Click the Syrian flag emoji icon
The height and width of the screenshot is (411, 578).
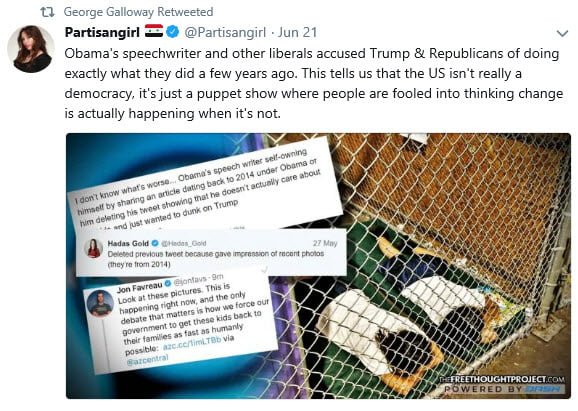pyautogui.click(x=154, y=31)
